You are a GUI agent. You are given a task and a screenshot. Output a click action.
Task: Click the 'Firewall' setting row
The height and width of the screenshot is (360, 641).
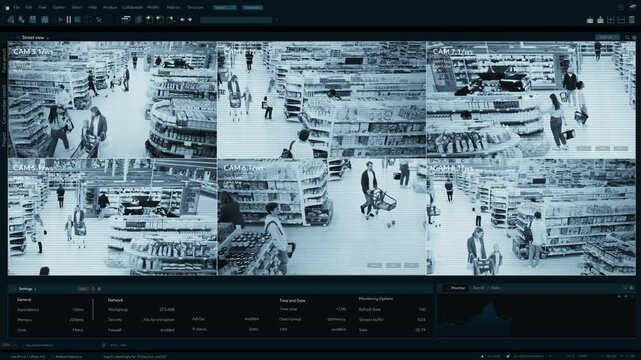(x=141, y=330)
